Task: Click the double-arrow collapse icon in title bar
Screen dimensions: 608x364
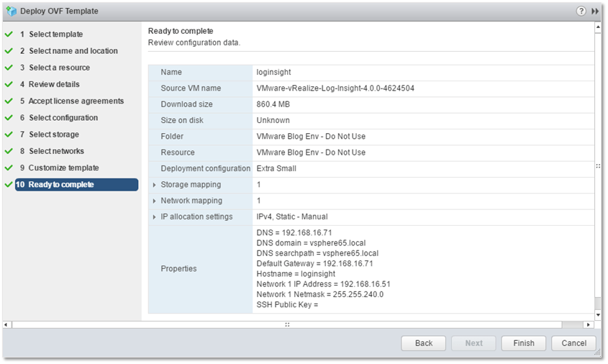Action: point(595,12)
